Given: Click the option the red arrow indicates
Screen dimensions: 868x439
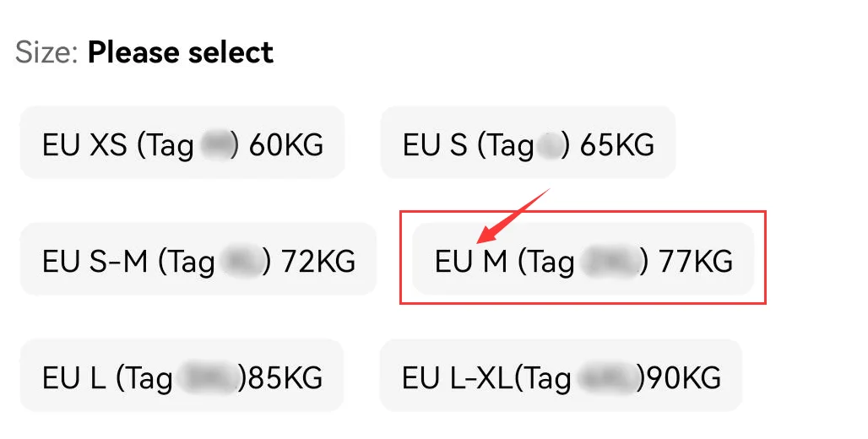Looking at the screenshot, I should pos(583,260).
